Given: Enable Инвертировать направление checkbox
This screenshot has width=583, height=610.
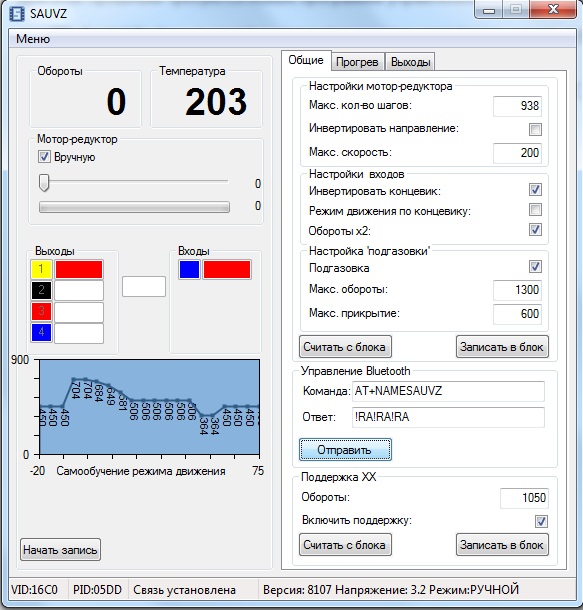Looking at the screenshot, I should click(535, 130).
